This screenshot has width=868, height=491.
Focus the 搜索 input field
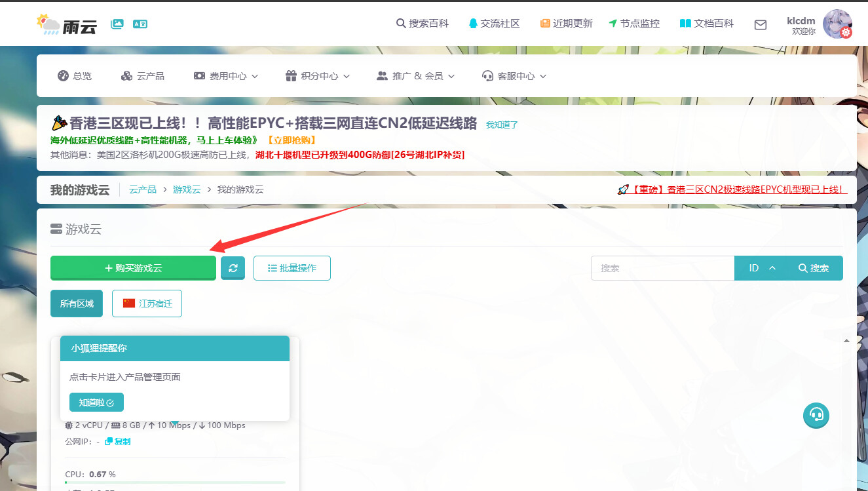point(662,268)
